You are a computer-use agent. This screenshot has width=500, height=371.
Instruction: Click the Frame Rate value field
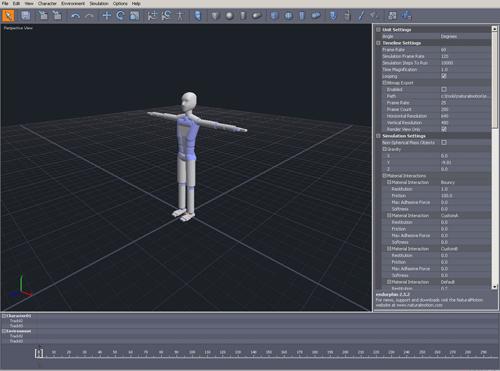click(x=465, y=50)
